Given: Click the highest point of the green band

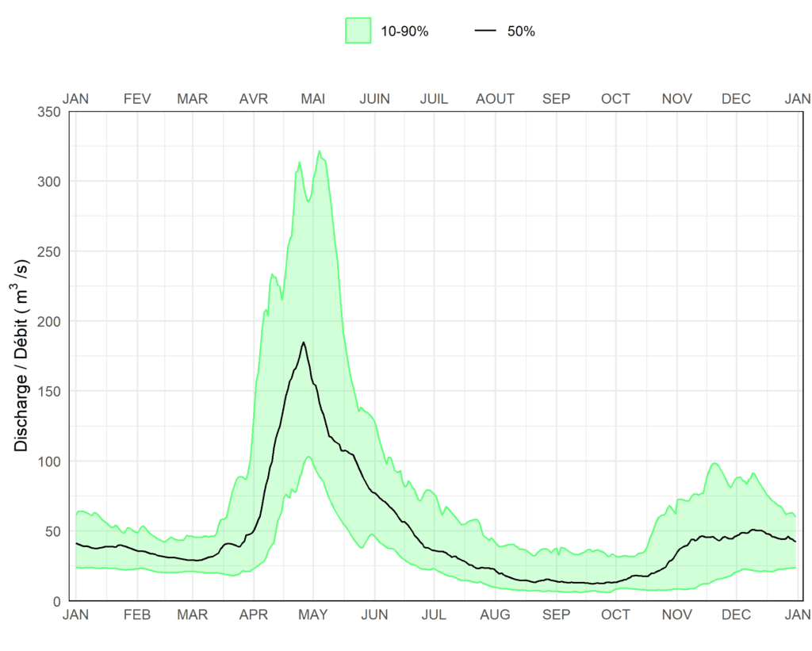Looking at the screenshot, I should [319, 151].
